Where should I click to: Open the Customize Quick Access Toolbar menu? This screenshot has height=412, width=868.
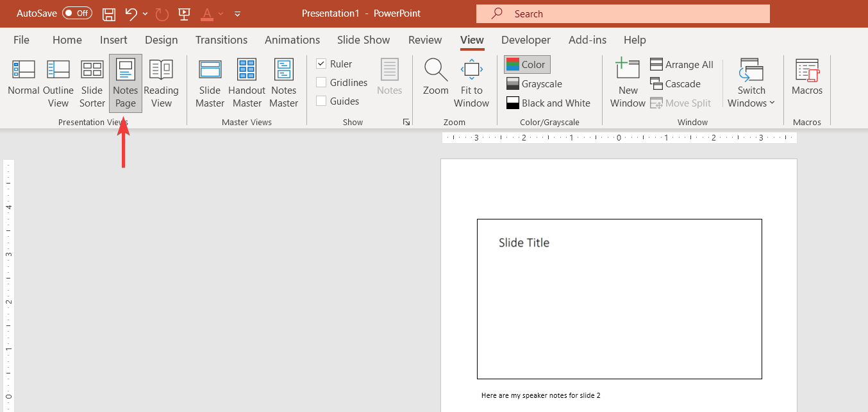[237, 13]
